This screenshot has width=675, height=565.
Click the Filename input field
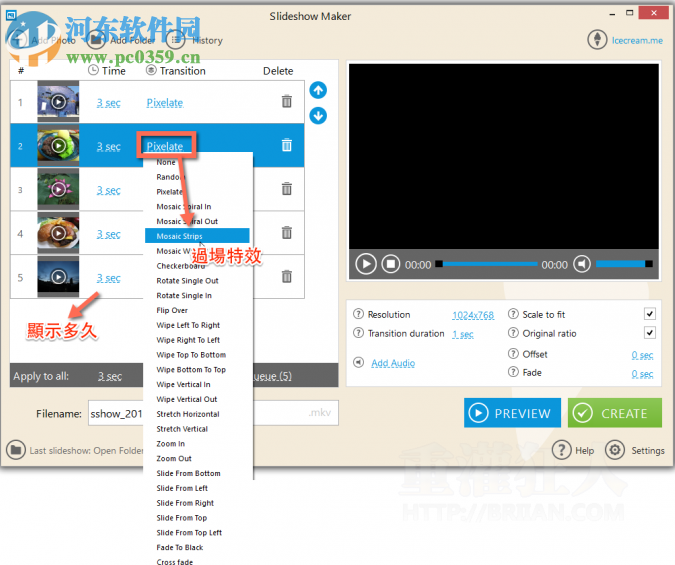pyautogui.click(x=213, y=413)
